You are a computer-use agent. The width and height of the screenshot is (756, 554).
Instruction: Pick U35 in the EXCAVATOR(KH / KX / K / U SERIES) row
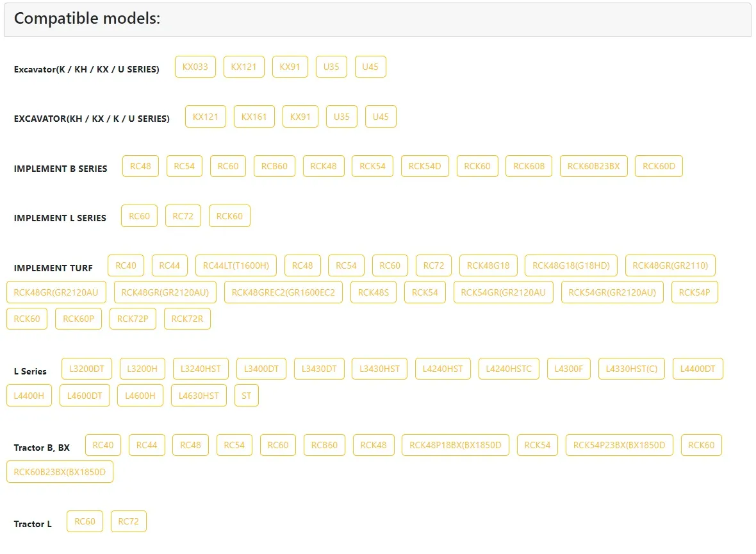(341, 116)
